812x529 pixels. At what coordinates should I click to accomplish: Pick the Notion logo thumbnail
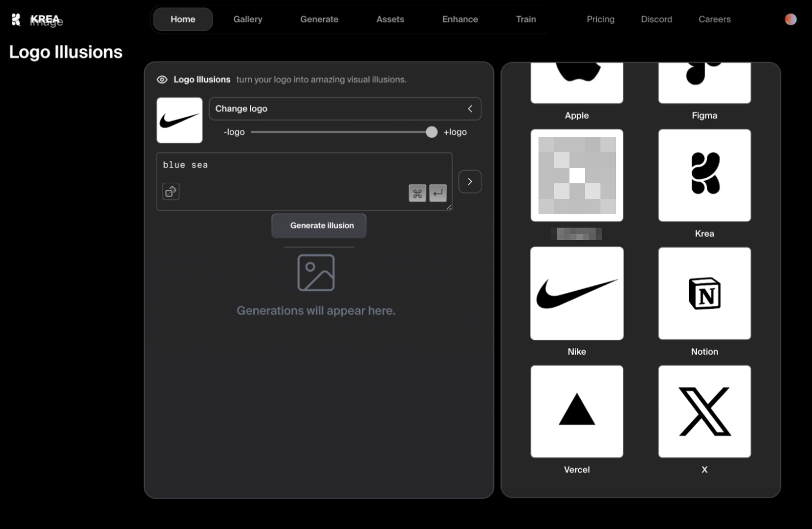pos(705,293)
